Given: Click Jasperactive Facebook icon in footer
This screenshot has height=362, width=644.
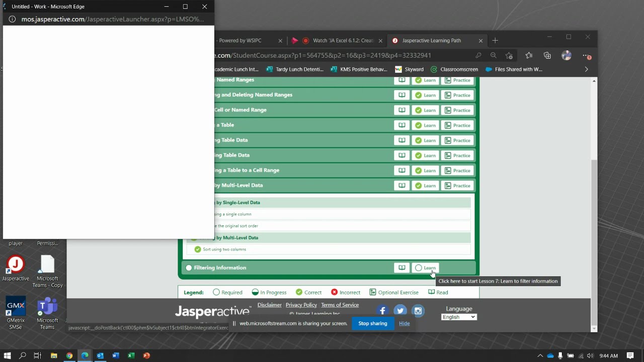Looking at the screenshot, I should (x=382, y=311).
